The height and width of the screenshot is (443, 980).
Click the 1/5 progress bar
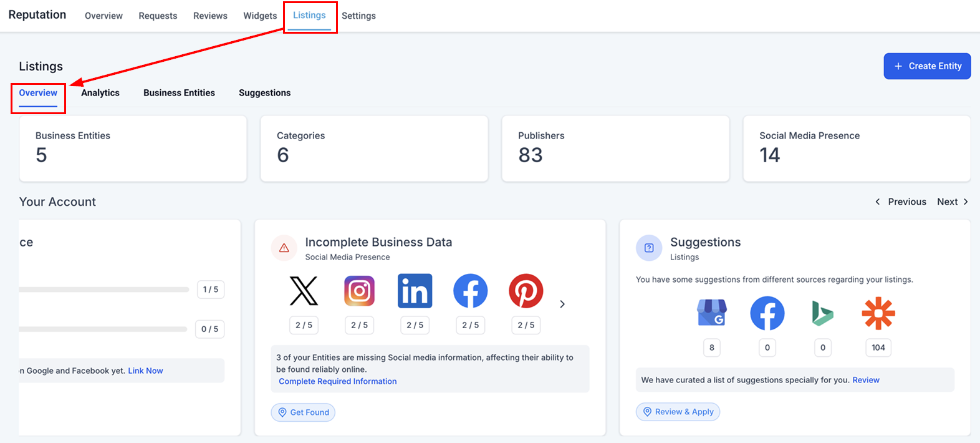tap(103, 290)
